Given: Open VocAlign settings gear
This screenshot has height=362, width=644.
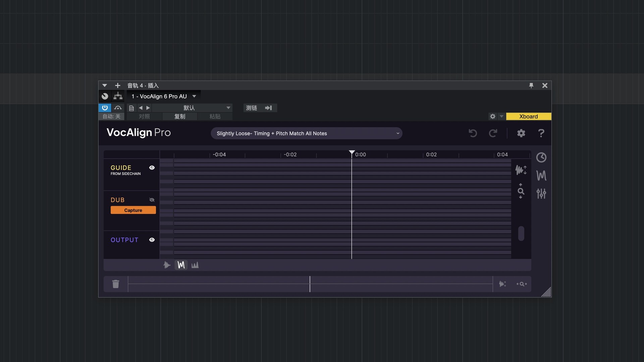Looking at the screenshot, I should point(521,133).
